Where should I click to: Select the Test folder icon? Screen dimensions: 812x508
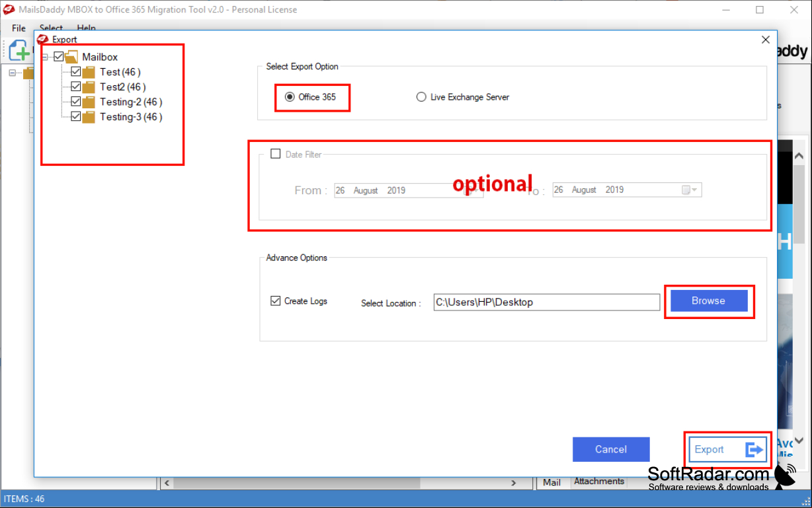89,72
